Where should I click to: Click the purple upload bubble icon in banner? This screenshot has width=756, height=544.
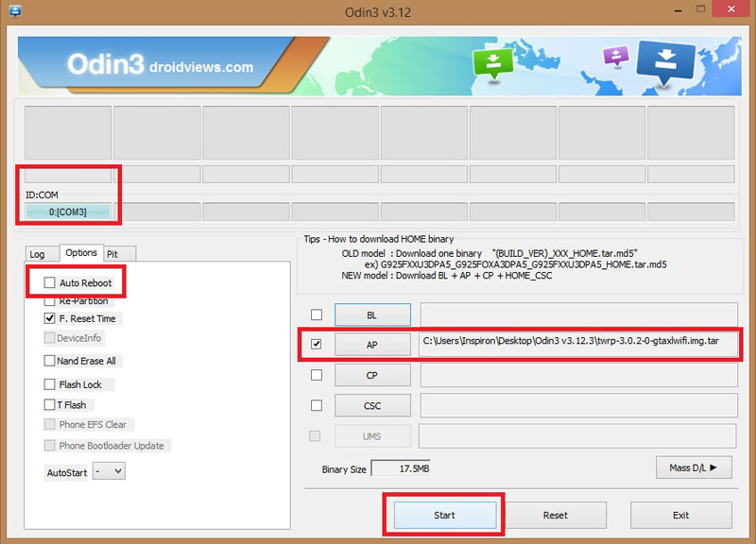click(616, 57)
